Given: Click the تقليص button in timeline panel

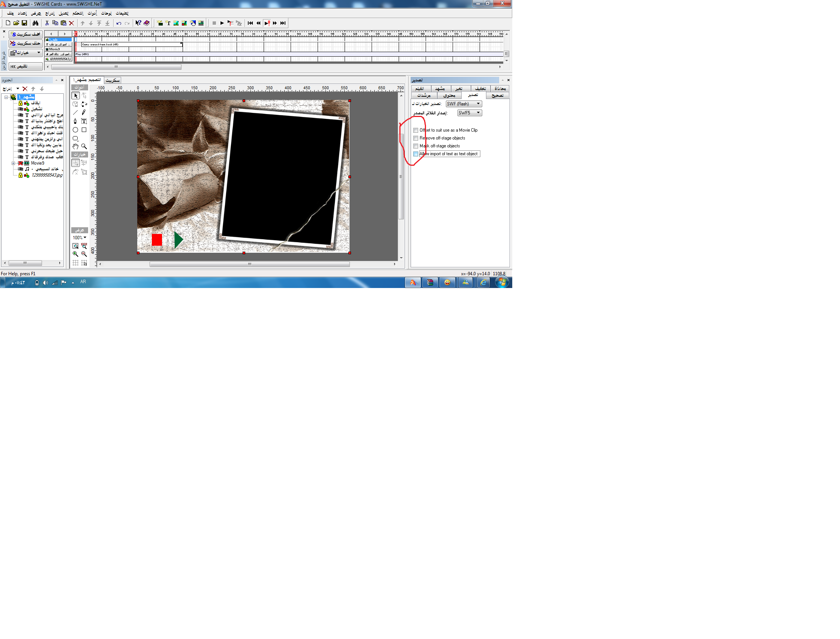Looking at the screenshot, I should (25, 67).
